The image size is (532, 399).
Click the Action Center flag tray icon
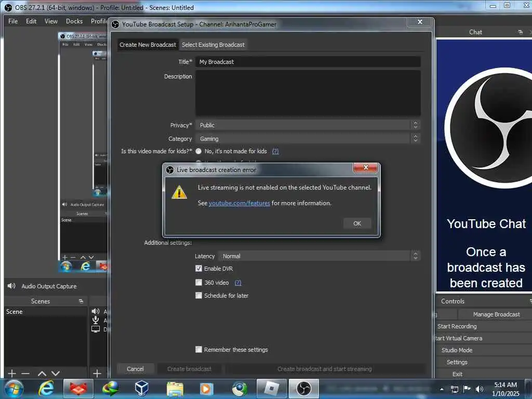pyautogui.click(x=467, y=389)
